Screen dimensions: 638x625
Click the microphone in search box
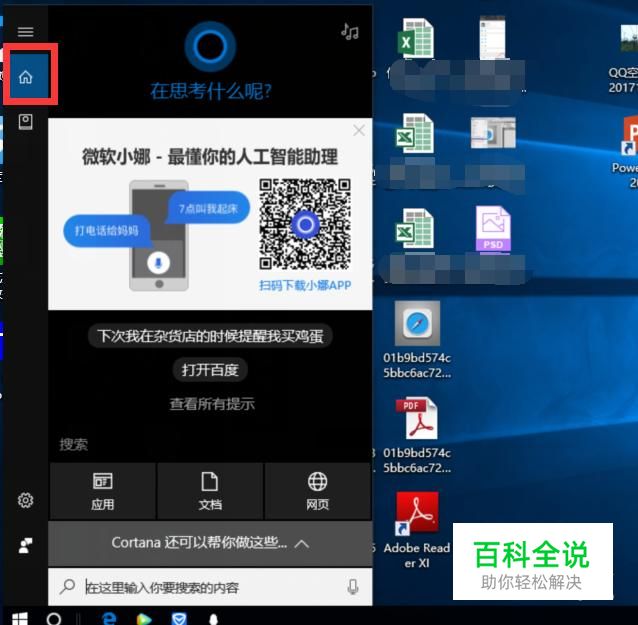(353, 587)
